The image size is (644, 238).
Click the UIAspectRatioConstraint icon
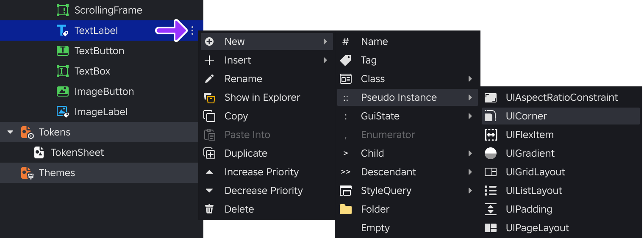(491, 97)
